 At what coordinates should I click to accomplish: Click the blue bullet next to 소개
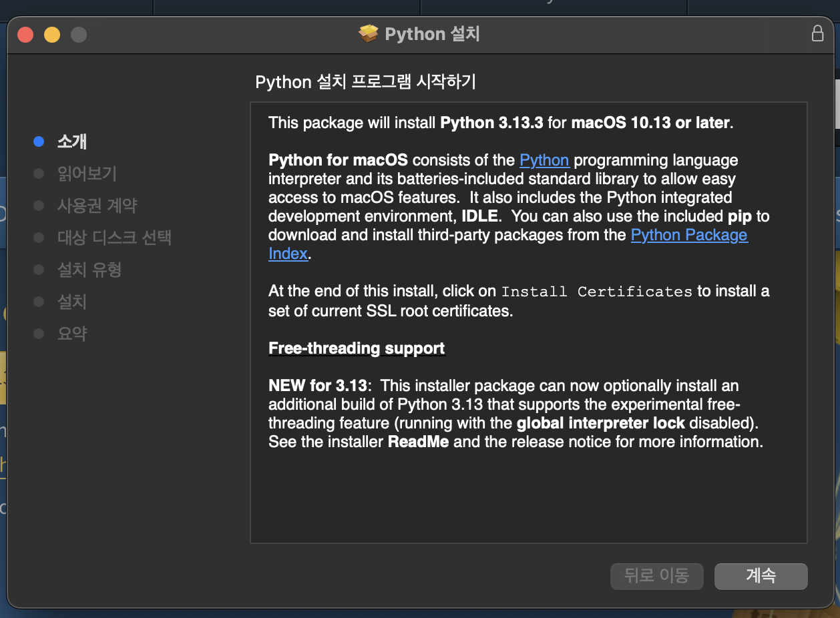click(x=39, y=141)
